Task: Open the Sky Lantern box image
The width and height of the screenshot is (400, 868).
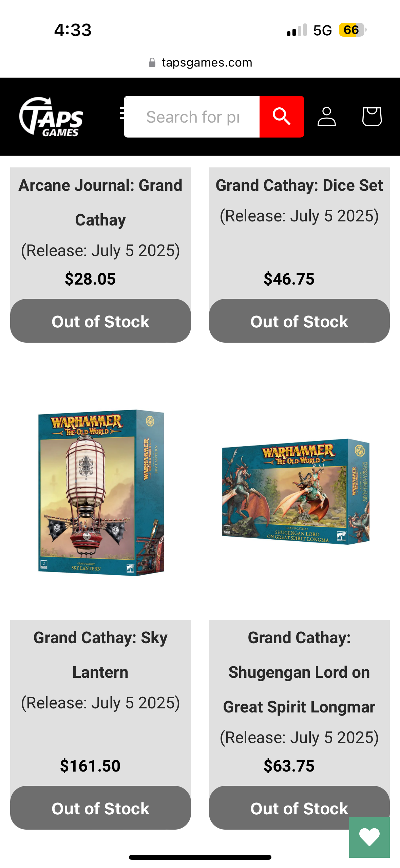Action: click(x=101, y=492)
